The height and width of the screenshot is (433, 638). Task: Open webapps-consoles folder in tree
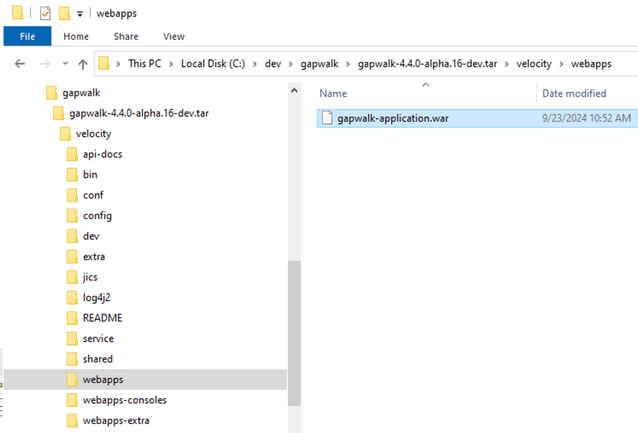(125, 400)
